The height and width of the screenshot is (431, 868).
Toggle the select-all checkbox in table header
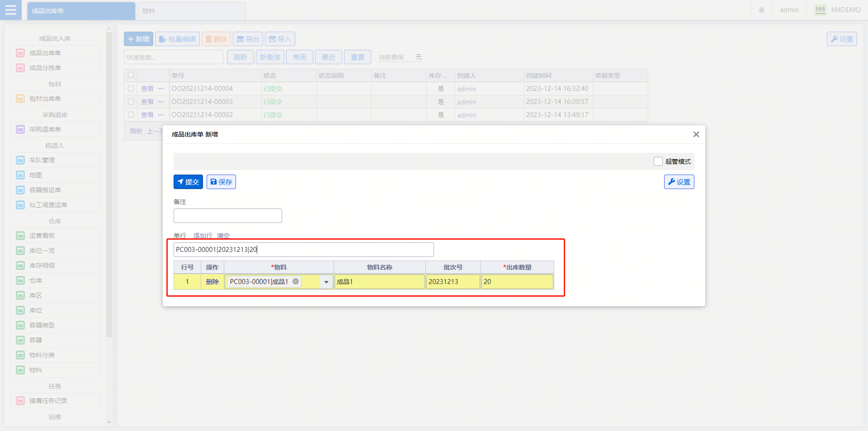tap(131, 75)
